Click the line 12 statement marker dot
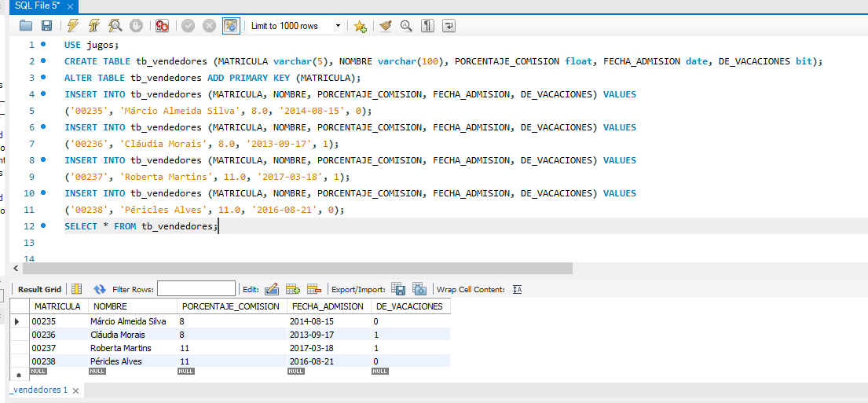Screen dimensions: 868x403 pos(44,225)
